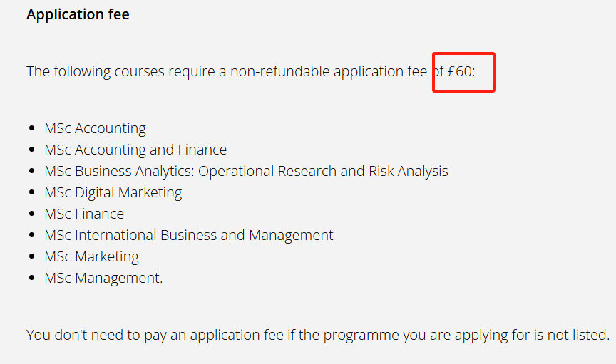The image size is (616, 364).
Task: Click the "Application fee" heading
Action: pos(78,14)
